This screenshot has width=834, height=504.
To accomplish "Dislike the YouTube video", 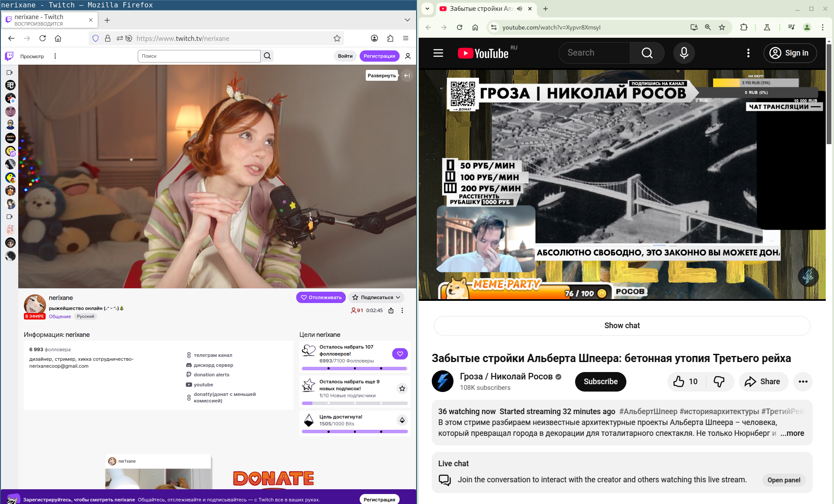I will click(x=719, y=382).
